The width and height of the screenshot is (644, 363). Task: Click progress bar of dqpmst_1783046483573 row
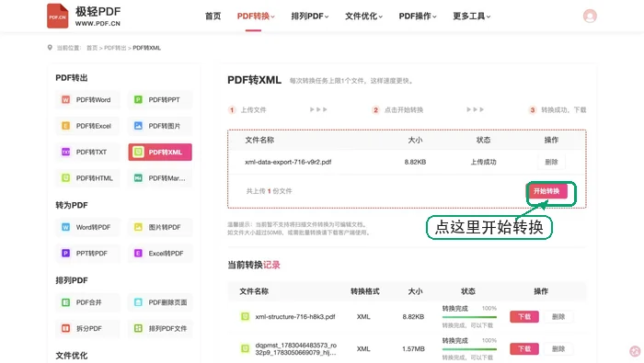tap(469, 349)
